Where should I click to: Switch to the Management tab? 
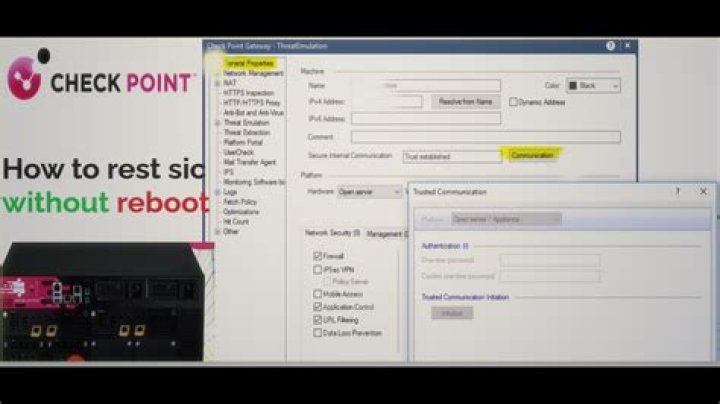point(384,233)
